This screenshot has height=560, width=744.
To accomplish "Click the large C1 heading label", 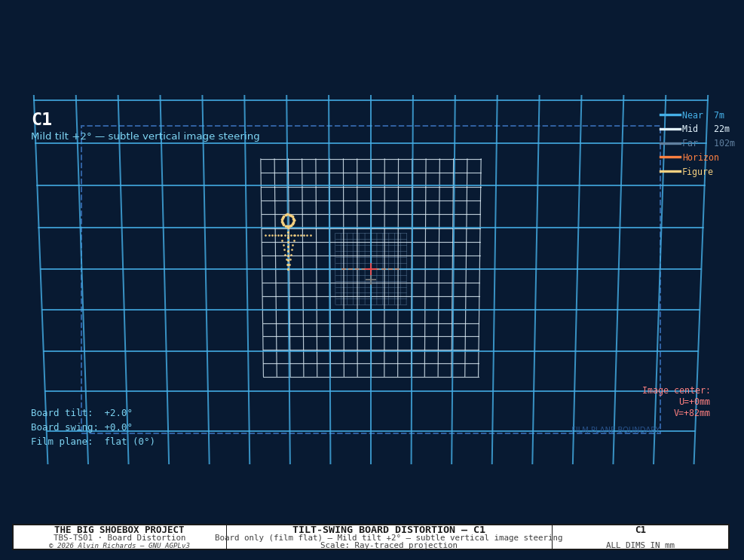I will (x=41, y=119).
